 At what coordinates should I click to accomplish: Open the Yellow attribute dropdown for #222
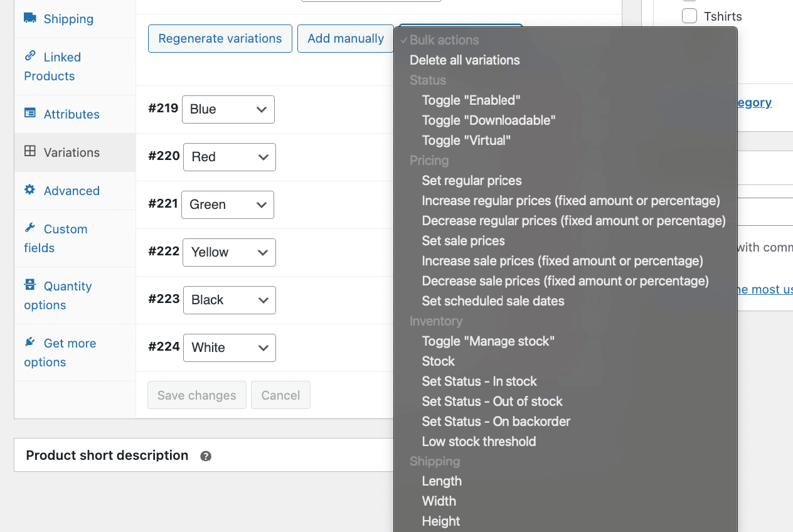pos(229,252)
